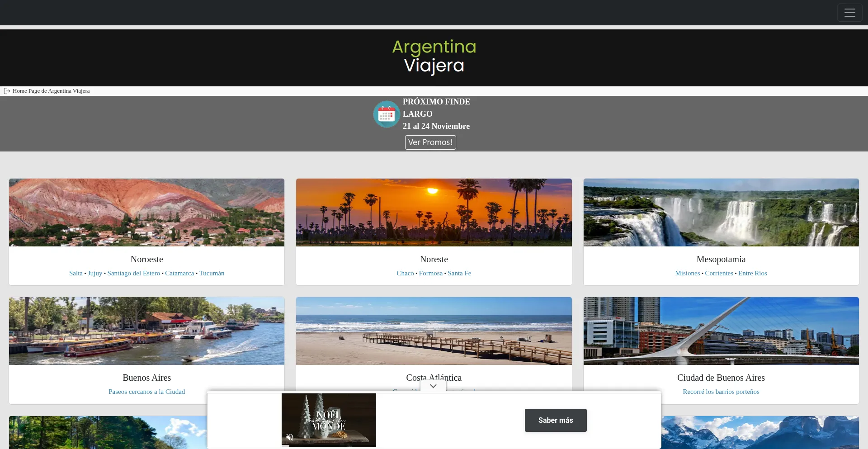Click the Noël du Monde ad video

(329, 420)
